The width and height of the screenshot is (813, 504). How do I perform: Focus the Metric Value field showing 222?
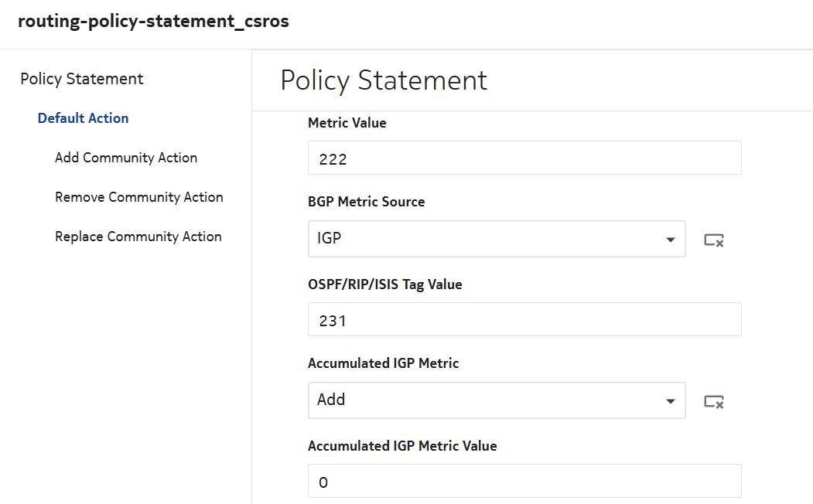point(524,158)
